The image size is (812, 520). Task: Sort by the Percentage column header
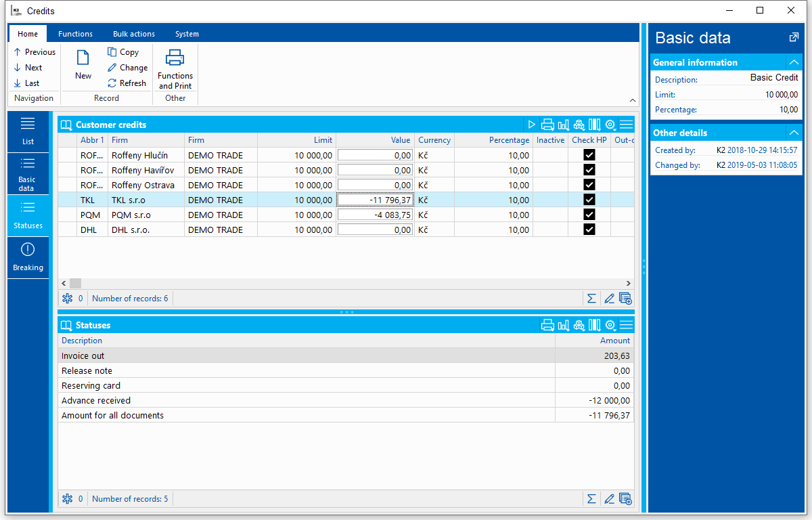point(493,140)
